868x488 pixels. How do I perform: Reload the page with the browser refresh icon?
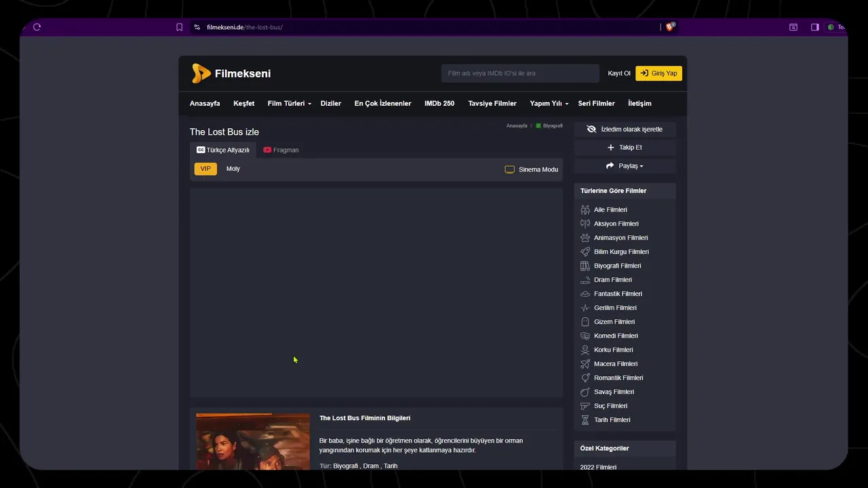point(37,27)
